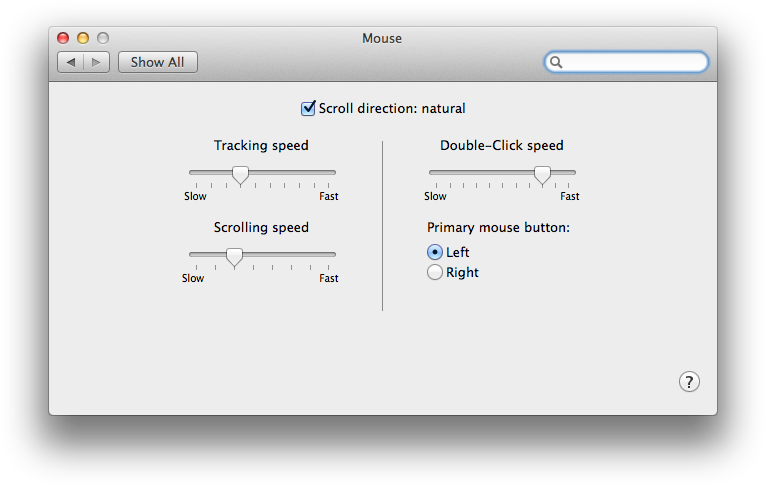Close the Mouse preferences window
Viewport: 766px width, 486px height.
click(x=63, y=38)
